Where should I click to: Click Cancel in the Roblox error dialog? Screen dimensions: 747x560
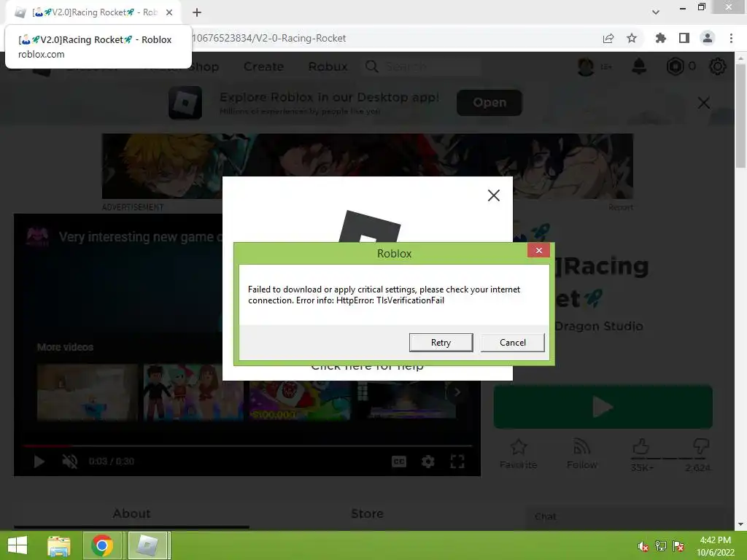(x=513, y=343)
